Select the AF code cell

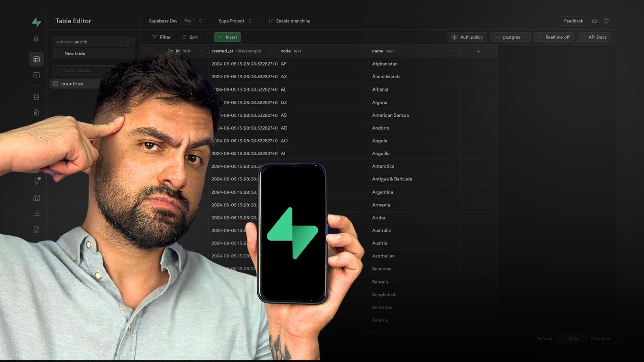tap(323, 64)
